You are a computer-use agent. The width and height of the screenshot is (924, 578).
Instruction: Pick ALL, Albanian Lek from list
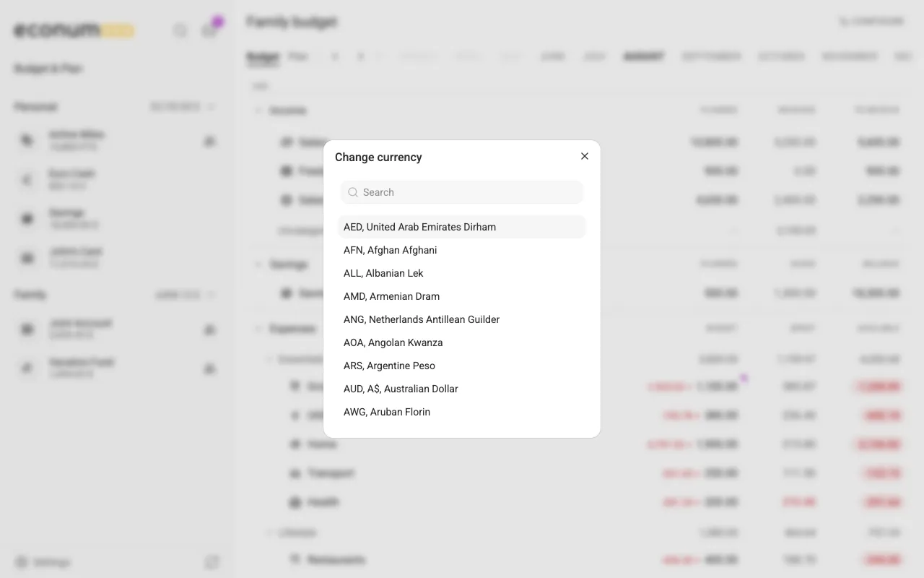coord(462,273)
